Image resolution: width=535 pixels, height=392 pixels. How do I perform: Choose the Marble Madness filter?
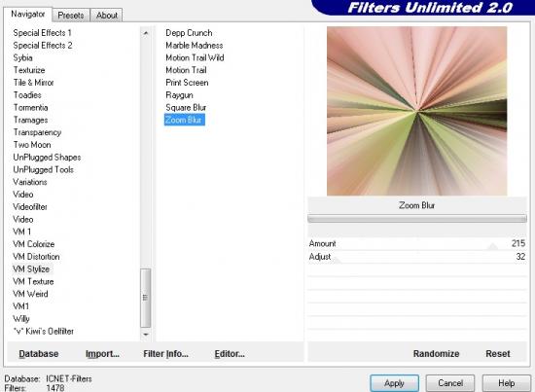pos(195,46)
